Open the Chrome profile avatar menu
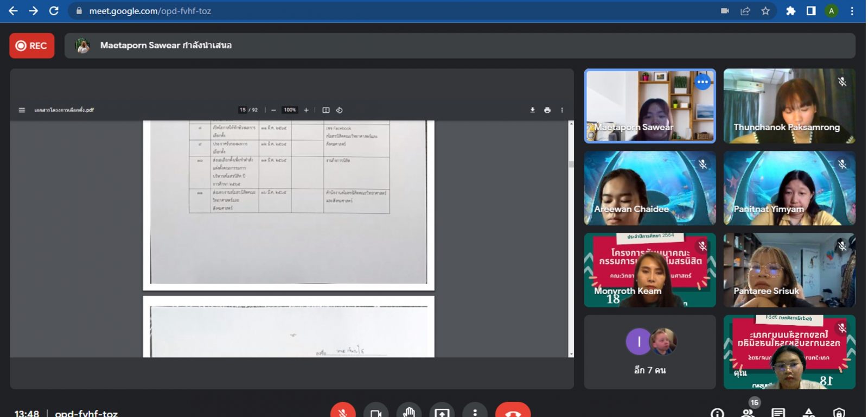Screen dimensions: 868x417 click(831, 11)
